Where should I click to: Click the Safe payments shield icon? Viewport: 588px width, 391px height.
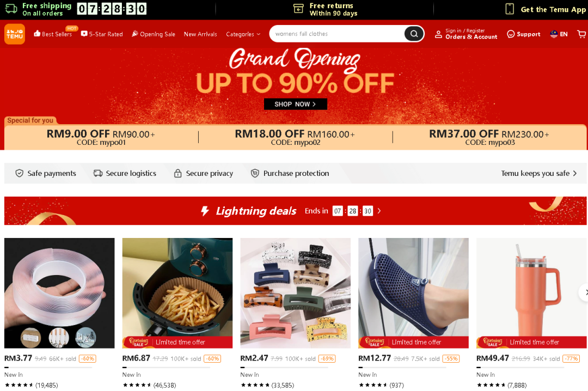click(19, 173)
